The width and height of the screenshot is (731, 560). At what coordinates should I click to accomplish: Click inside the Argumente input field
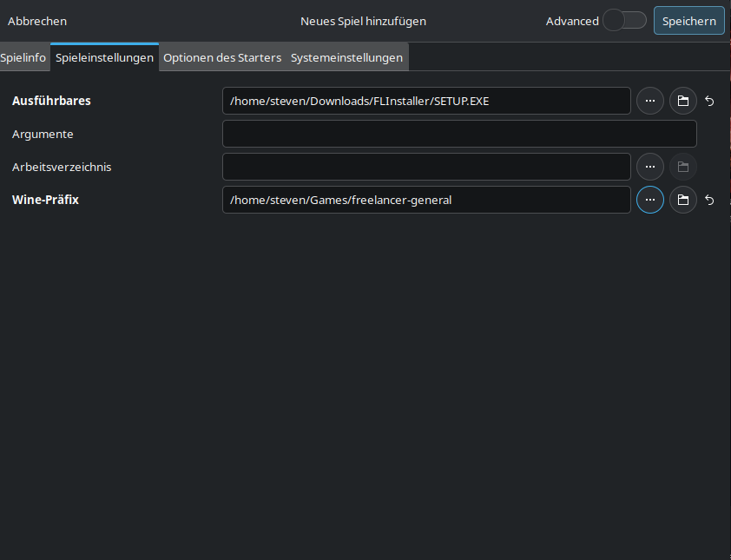click(459, 134)
